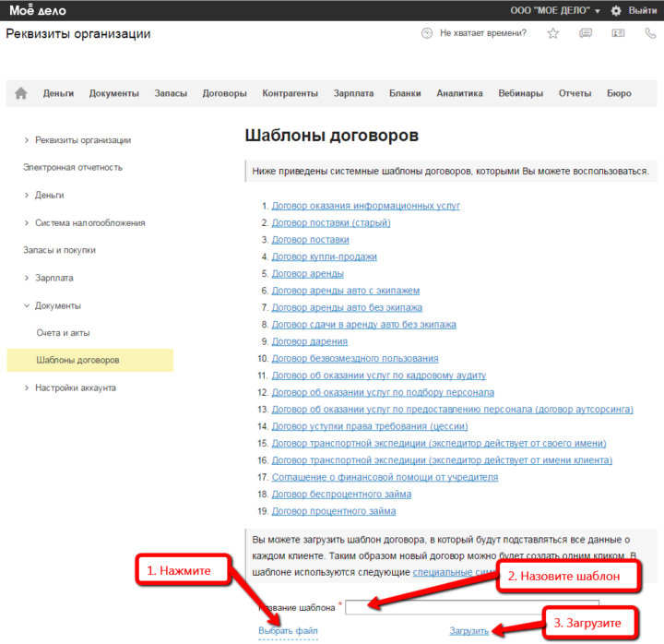
Task: Open the Деньги top menu
Action: tap(58, 93)
